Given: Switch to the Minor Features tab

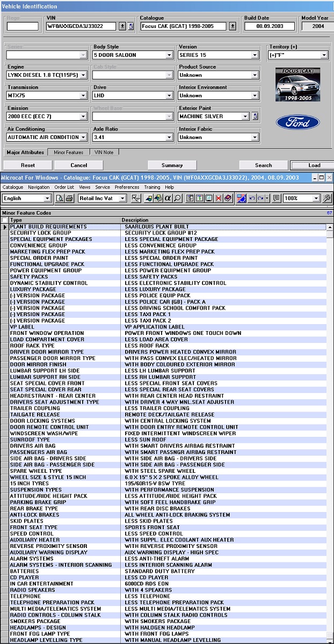Looking at the screenshot, I should pyautogui.click(x=68, y=152).
